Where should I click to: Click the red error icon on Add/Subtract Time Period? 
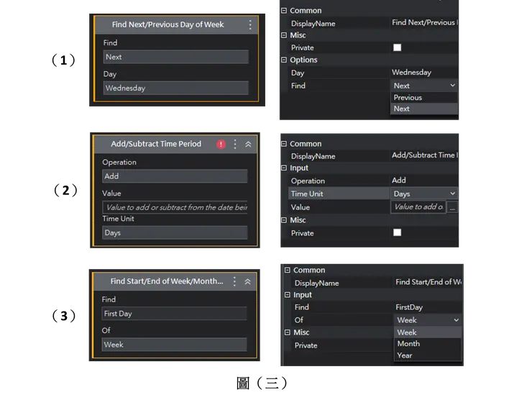pos(221,145)
